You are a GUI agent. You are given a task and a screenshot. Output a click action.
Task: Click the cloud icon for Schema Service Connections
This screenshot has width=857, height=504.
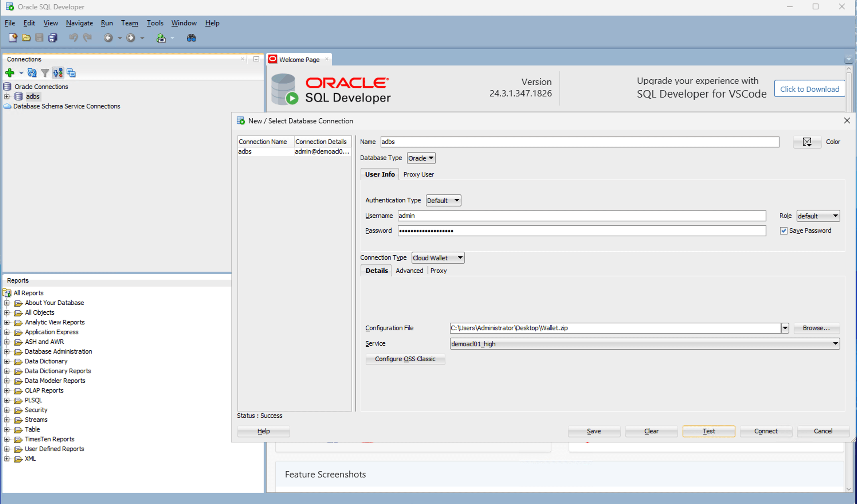tap(7, 106)
